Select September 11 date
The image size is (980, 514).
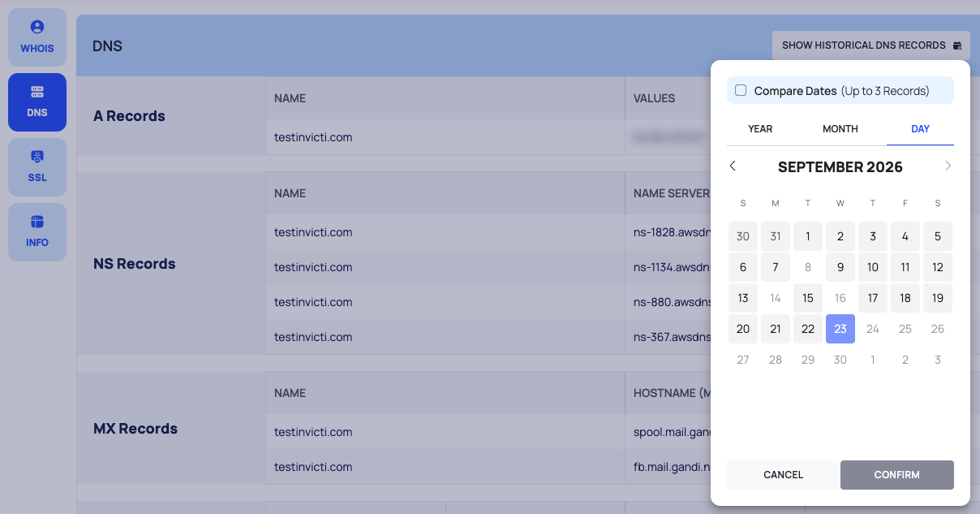click(x=905, y=267)
